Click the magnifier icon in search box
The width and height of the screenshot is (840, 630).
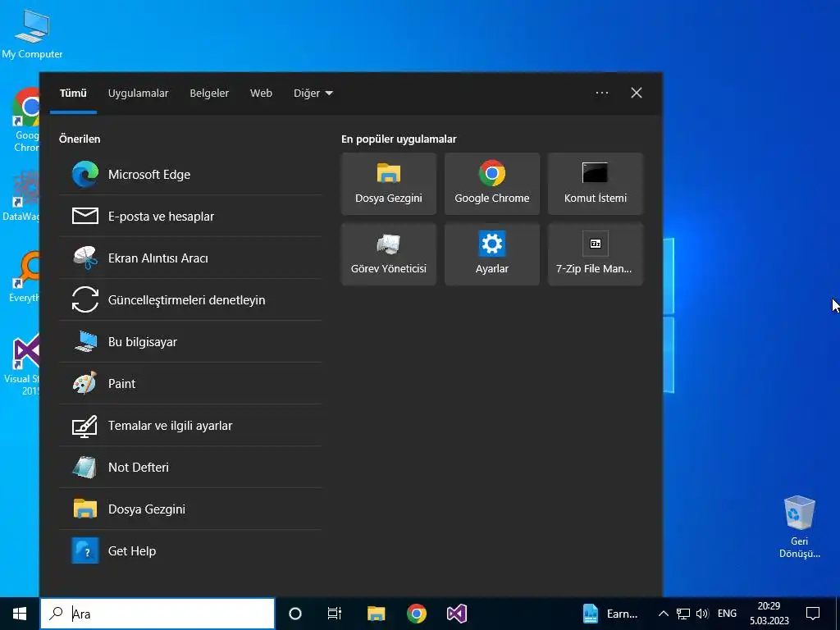coord(56,614)
